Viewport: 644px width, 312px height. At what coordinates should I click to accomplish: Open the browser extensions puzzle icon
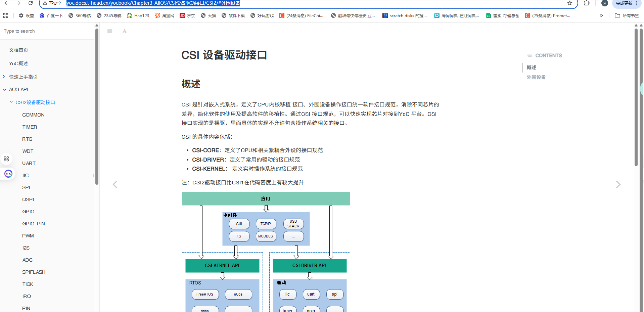(587, 4)
